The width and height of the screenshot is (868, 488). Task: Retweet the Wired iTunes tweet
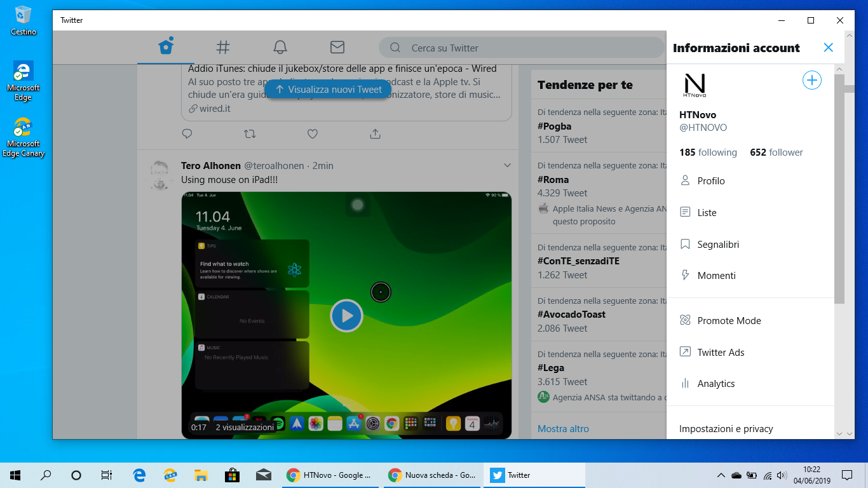[250, 134]
